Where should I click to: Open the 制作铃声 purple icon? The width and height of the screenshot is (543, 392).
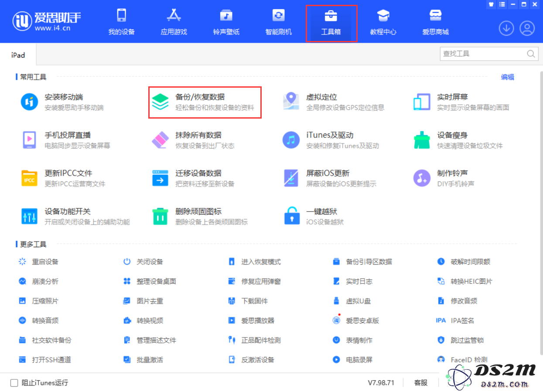pos(422,178)
